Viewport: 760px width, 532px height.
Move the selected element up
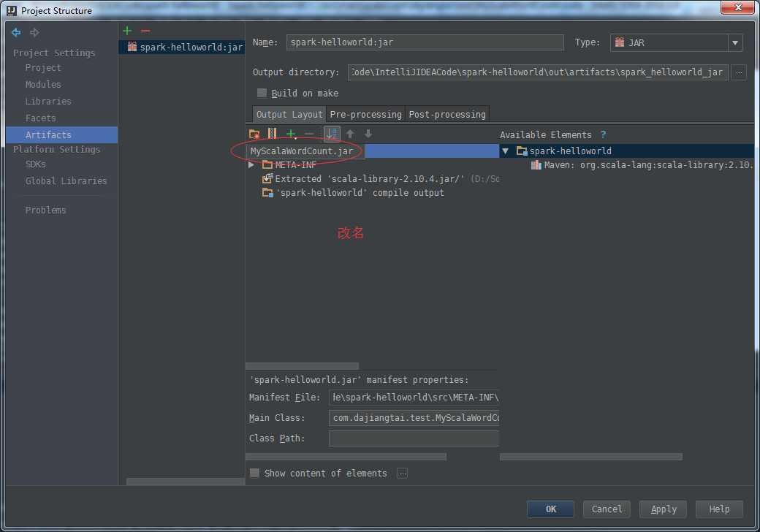[350, 134]
